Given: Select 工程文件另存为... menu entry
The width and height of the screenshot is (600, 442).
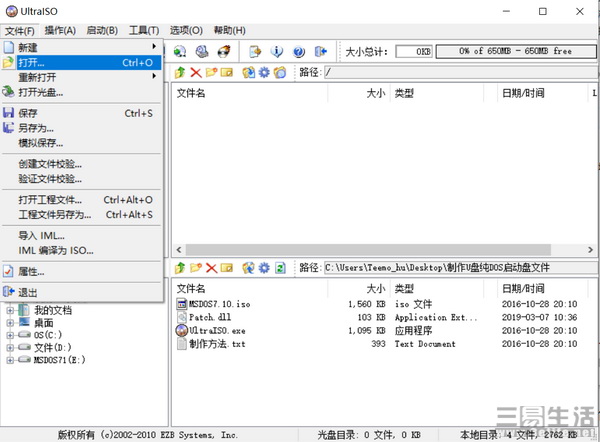Looking at the screenshot, I should click(82, 215).
